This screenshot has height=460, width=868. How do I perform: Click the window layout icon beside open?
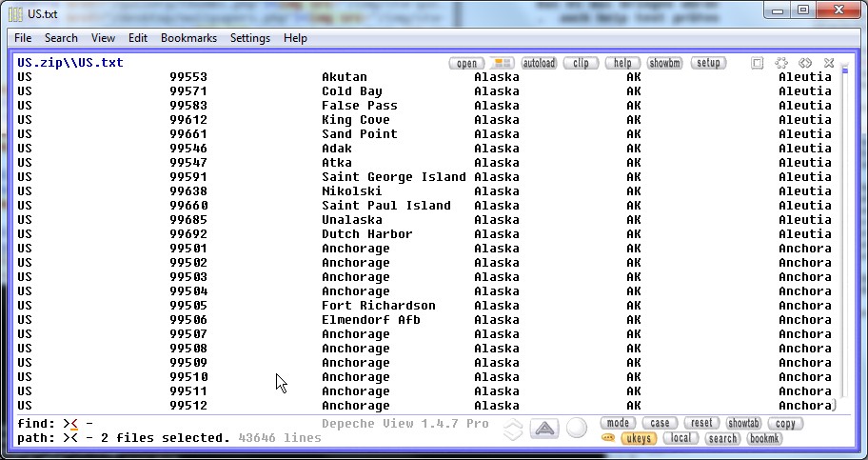(x=502, y=63)
